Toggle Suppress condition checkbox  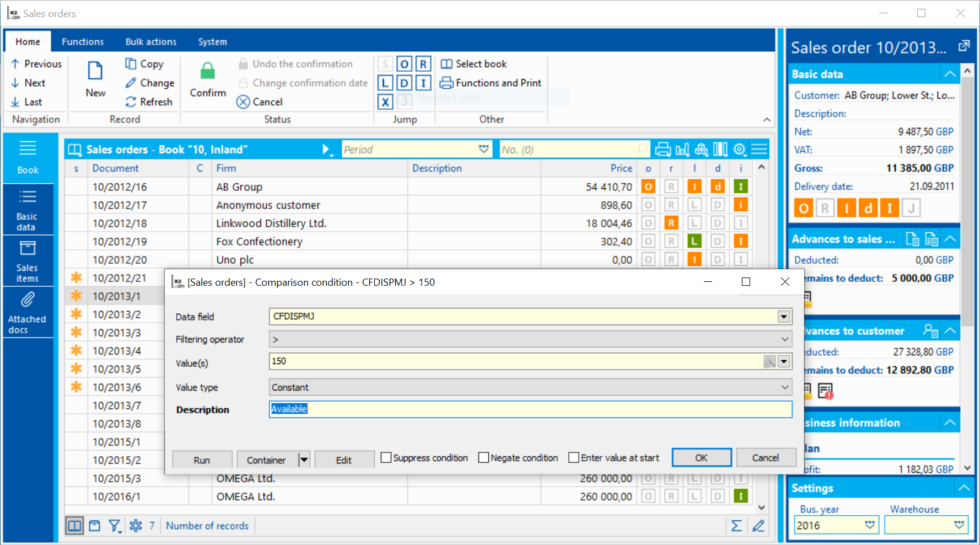[386, 457]
